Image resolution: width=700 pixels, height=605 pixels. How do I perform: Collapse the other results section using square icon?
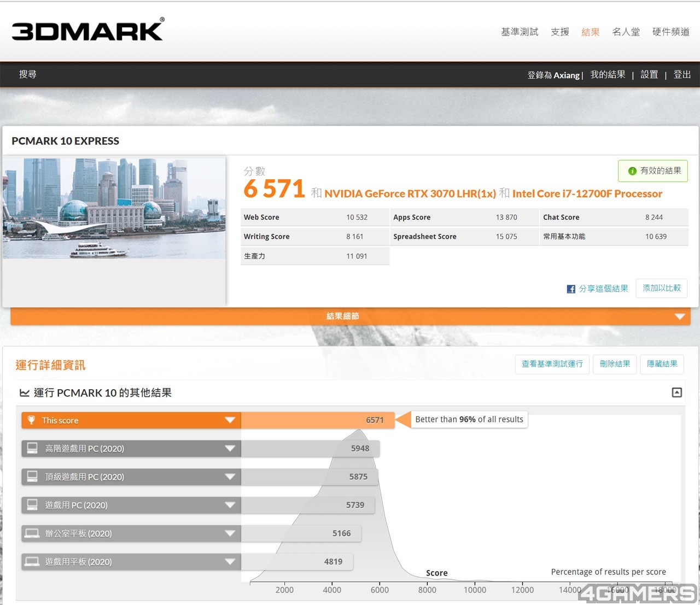(676, 392)
